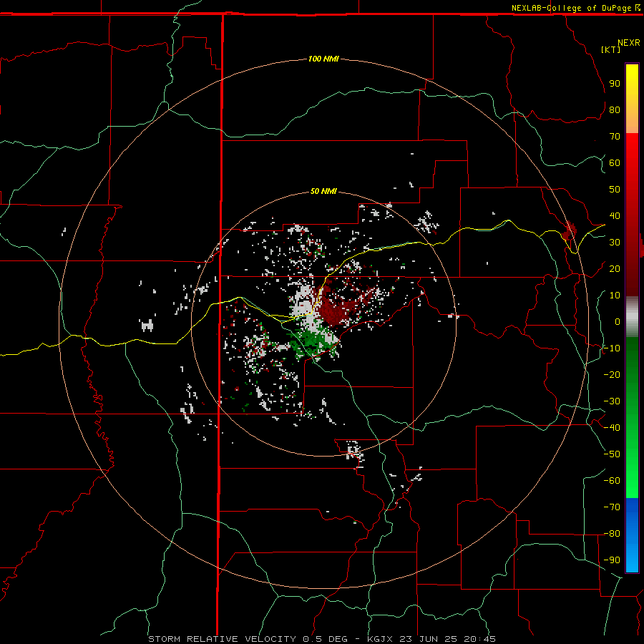This screenshot has height=644, width=644.
Task: Click the -10 value on velocity scale
Action: [x=612, y=348]
